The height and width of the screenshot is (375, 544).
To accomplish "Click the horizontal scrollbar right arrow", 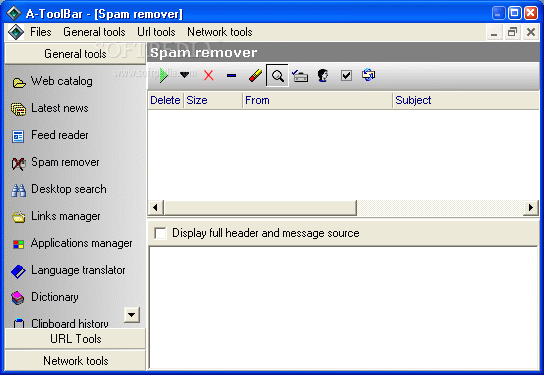I will [x=530, y=208].
